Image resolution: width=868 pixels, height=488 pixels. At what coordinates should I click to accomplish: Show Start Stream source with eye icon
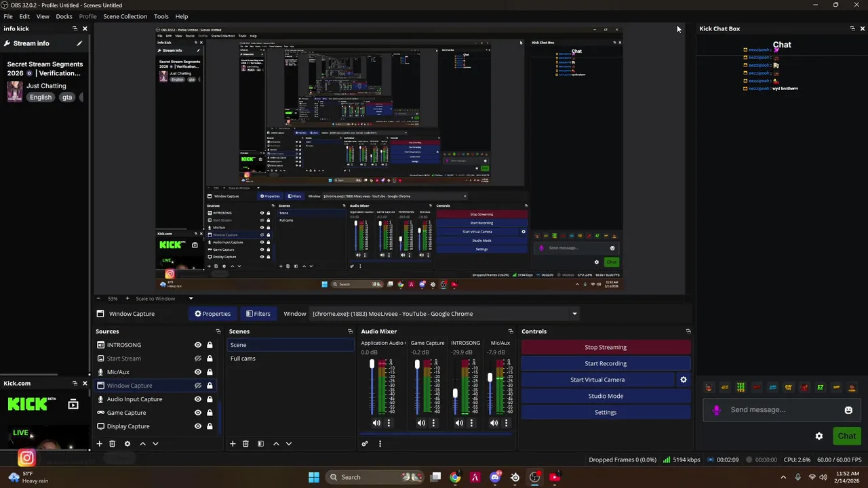(x=198, y=359)
